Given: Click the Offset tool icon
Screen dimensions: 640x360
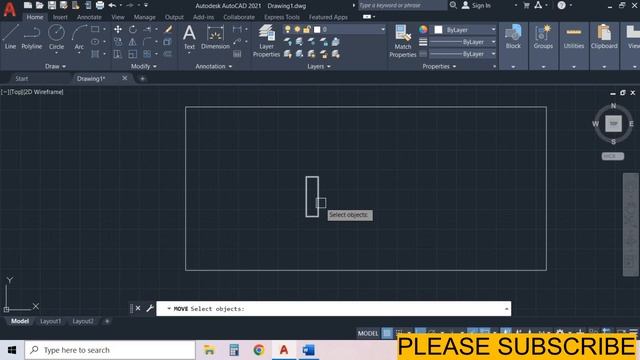Looking at the screenshot, I should pyautogui.click(x=168, y=54).
